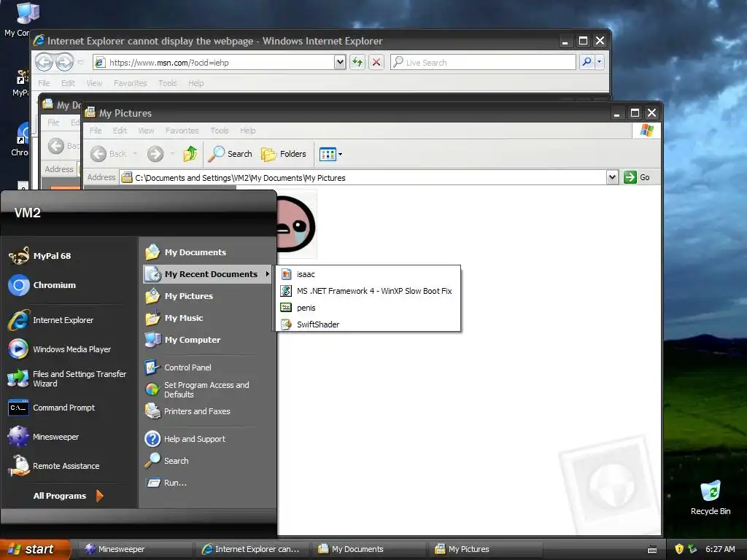The width and height of the screenshot is (747, 560).
Task: Open Remote Assistance
Action: click(53, 466)
